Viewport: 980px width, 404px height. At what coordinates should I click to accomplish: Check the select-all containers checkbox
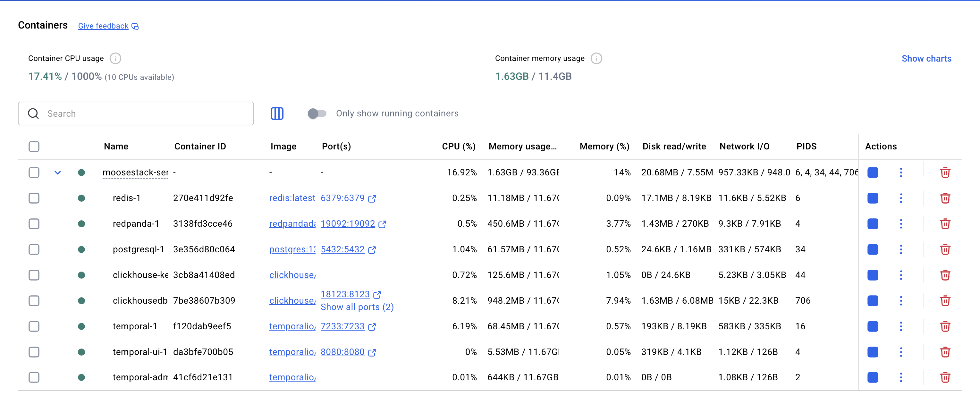coord(33,147)
